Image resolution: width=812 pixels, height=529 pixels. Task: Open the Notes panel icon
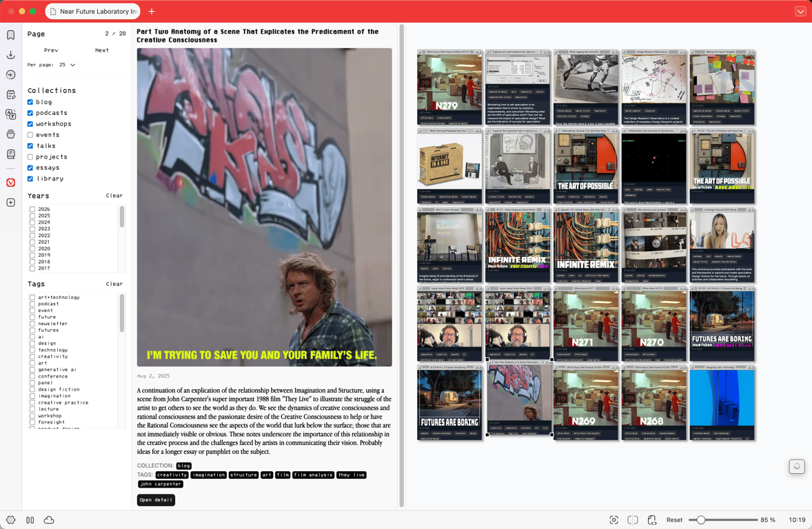10,95
